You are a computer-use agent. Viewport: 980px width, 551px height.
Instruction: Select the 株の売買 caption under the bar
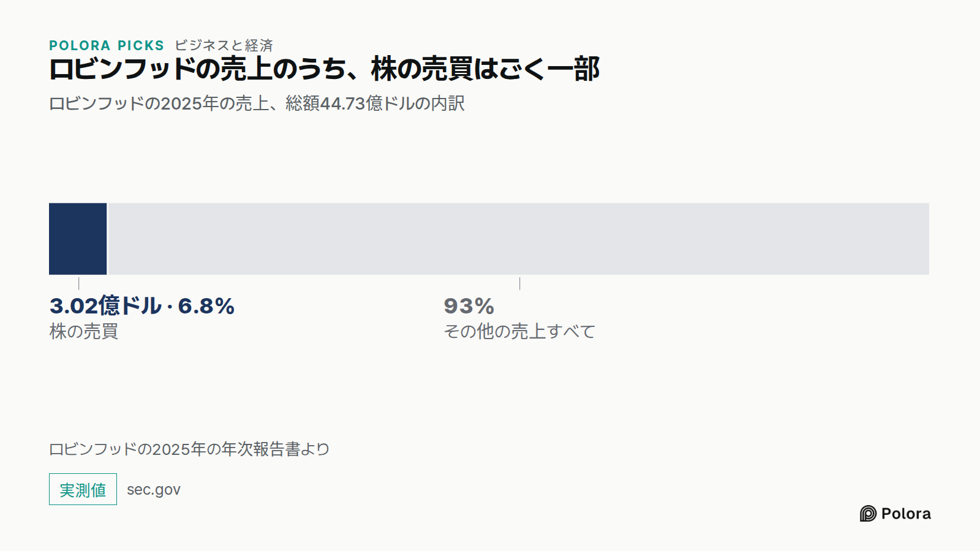84,331
